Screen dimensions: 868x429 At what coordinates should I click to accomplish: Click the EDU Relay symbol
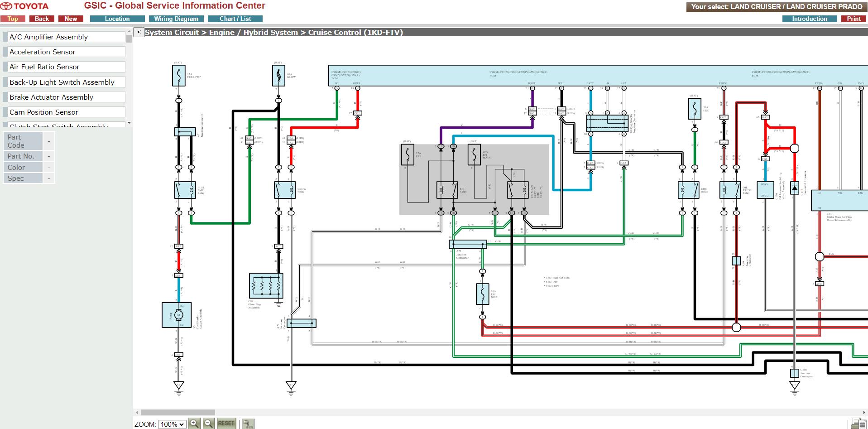689,190
